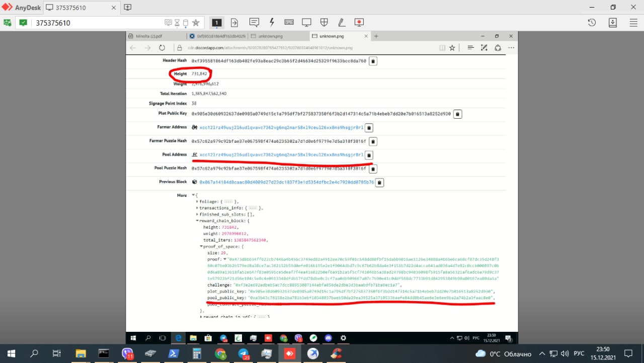The height and width of the screenshot is (363, 644).
Task: Open Discord in the remote taskbar
Action: tap(328, 338)
